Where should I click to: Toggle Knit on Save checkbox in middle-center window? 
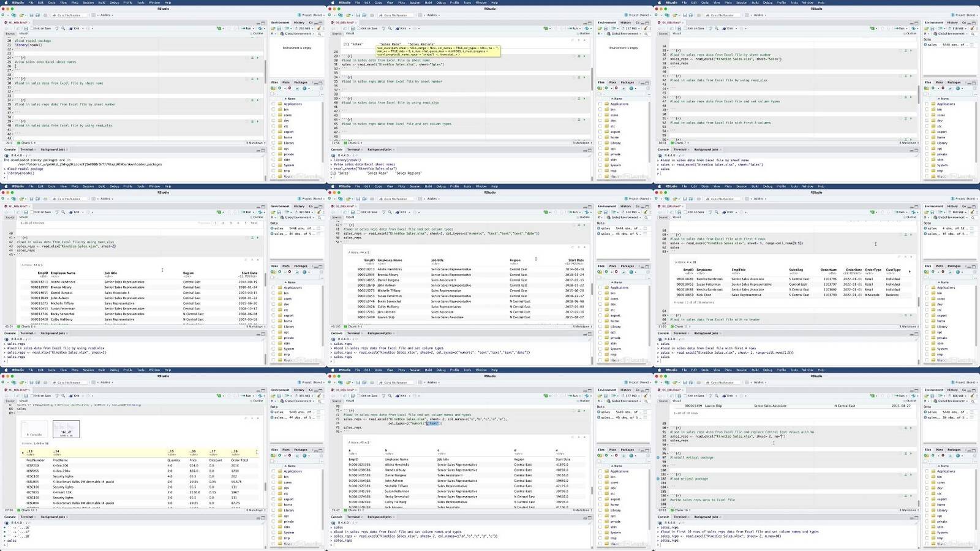(358, 212)
